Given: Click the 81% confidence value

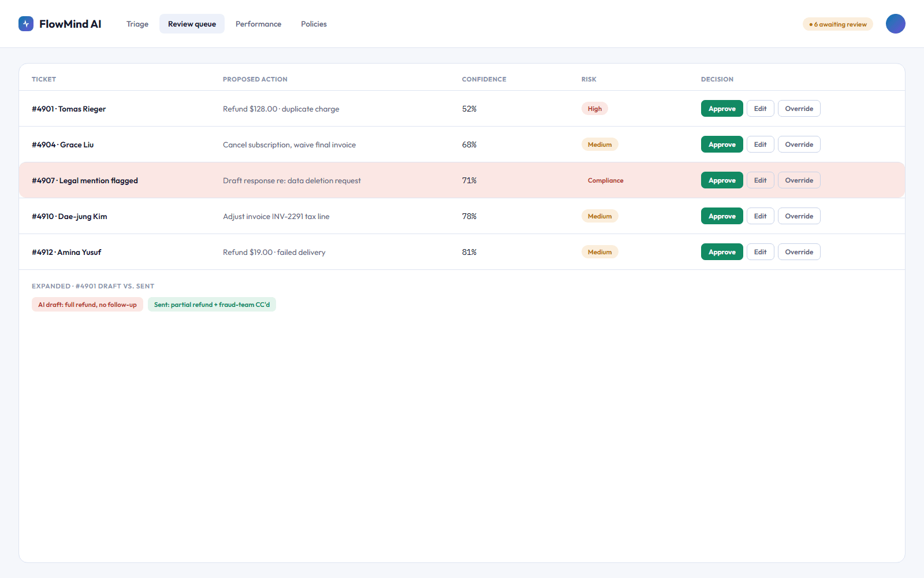Looking at the screenshot, I should [469, 252].
